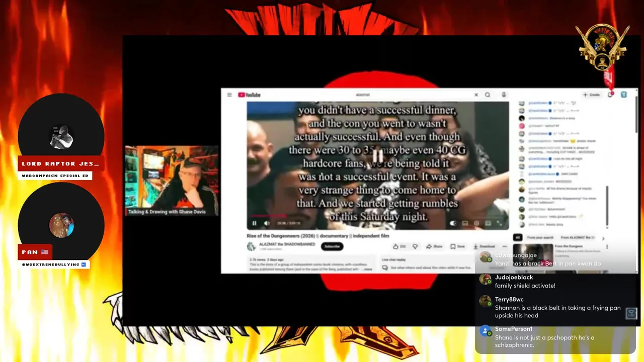644x362 pixels.
Task: Show more filter chips with the right arrow
Action: click(x=603, y=238)
